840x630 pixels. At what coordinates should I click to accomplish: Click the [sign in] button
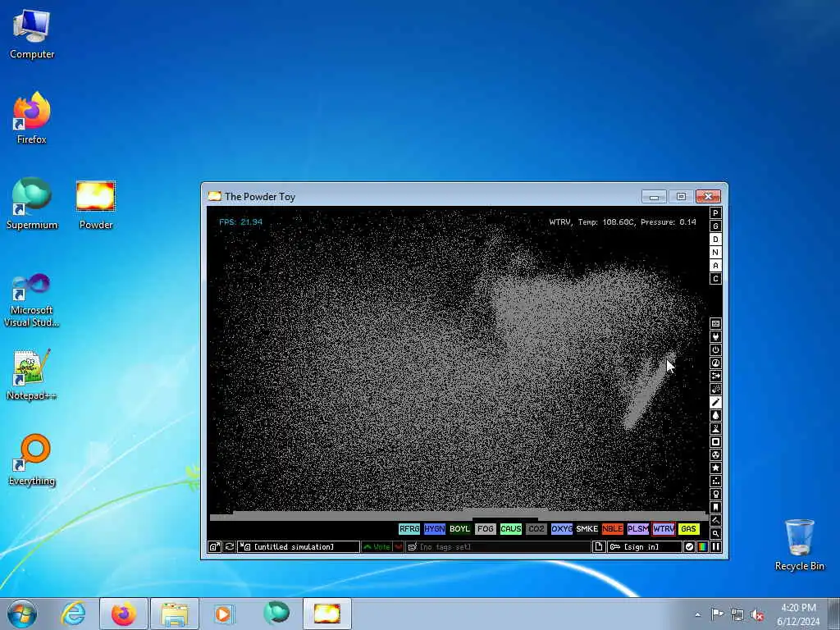coord(645,546)
